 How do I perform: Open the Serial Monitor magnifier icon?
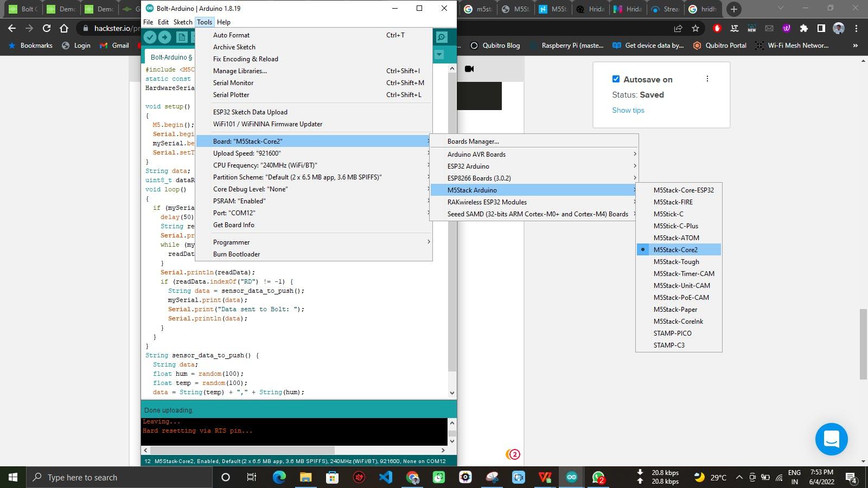[442, 37]
